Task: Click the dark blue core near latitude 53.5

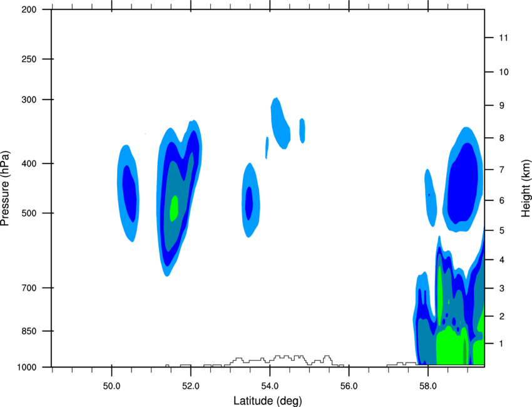Action: point(249,203)
